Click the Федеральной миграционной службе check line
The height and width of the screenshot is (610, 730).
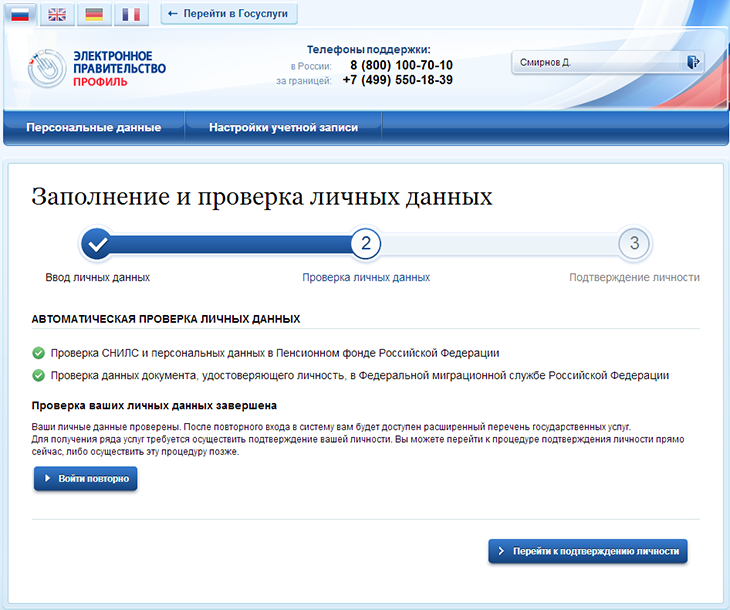point(359,375)
